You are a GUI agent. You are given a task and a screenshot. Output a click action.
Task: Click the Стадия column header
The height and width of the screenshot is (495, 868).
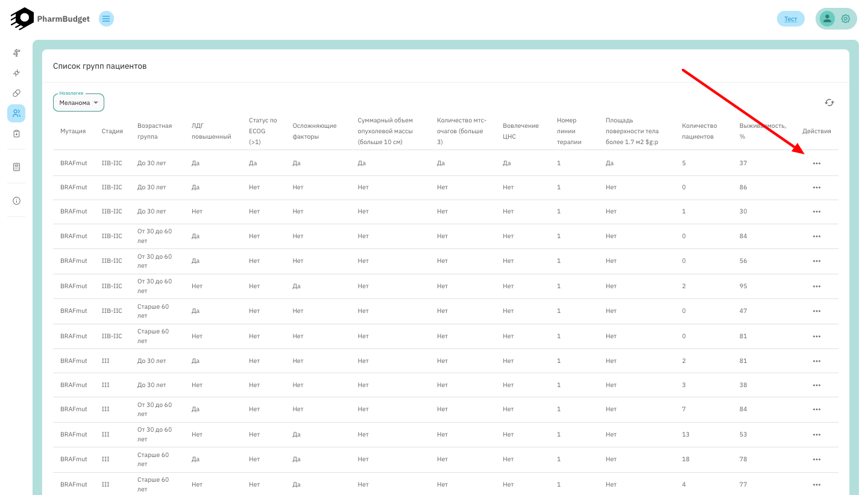[112, 131]
